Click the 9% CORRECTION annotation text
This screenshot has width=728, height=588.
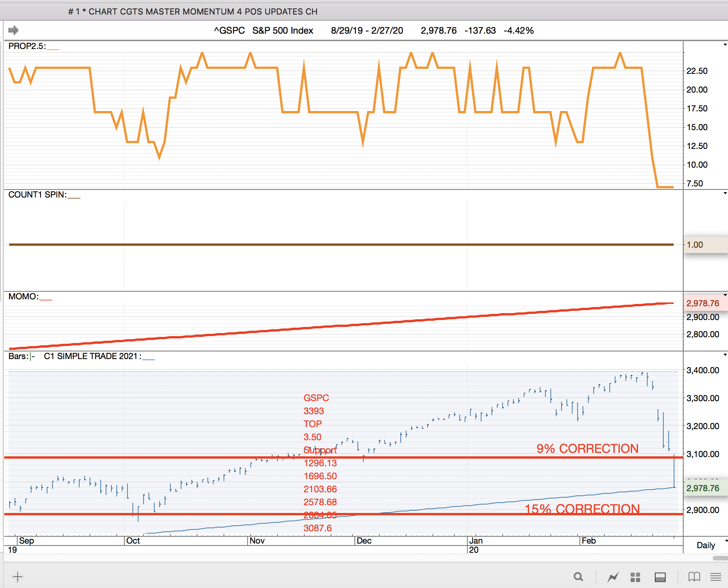(x=588, y=448)
